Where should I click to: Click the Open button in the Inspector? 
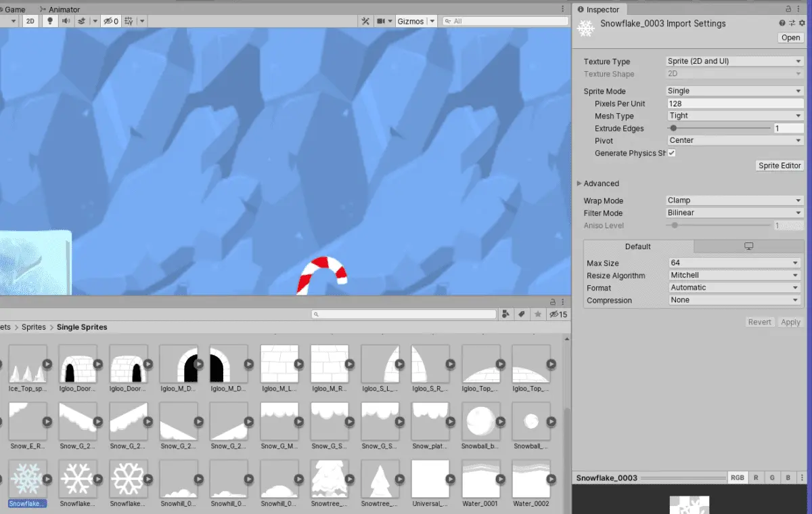coord(790,37)
